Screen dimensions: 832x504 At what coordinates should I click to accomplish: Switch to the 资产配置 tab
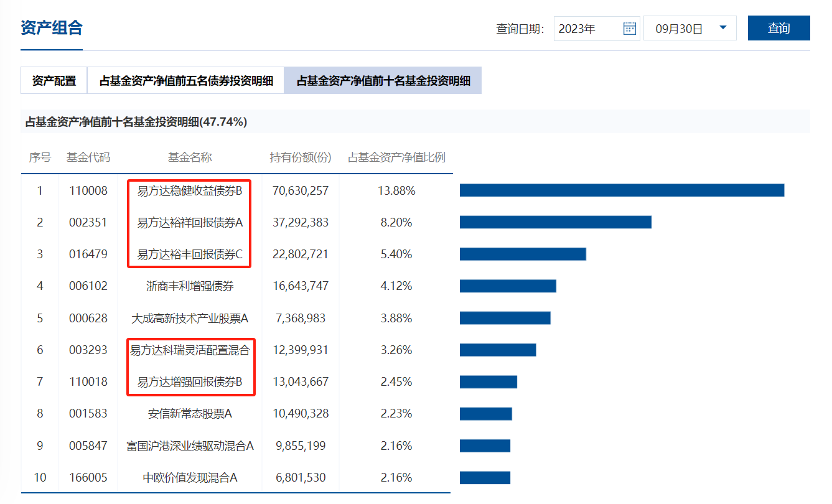[54, 81]
